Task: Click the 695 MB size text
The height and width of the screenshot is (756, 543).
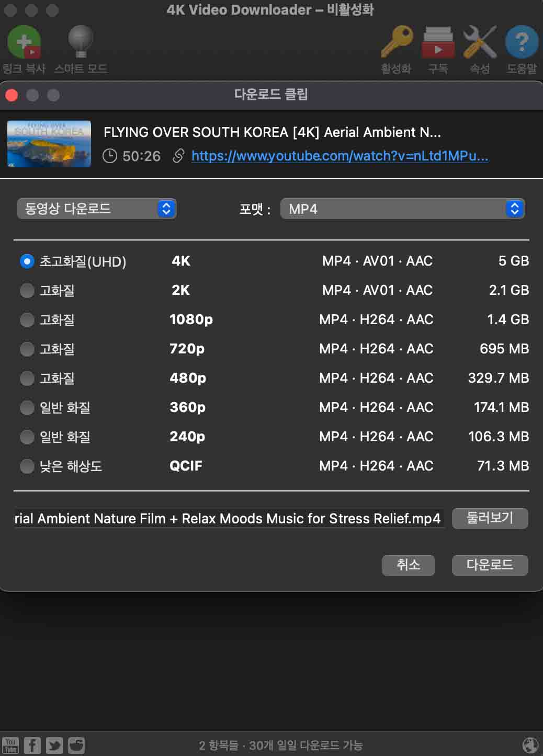Action: point(504,349)
